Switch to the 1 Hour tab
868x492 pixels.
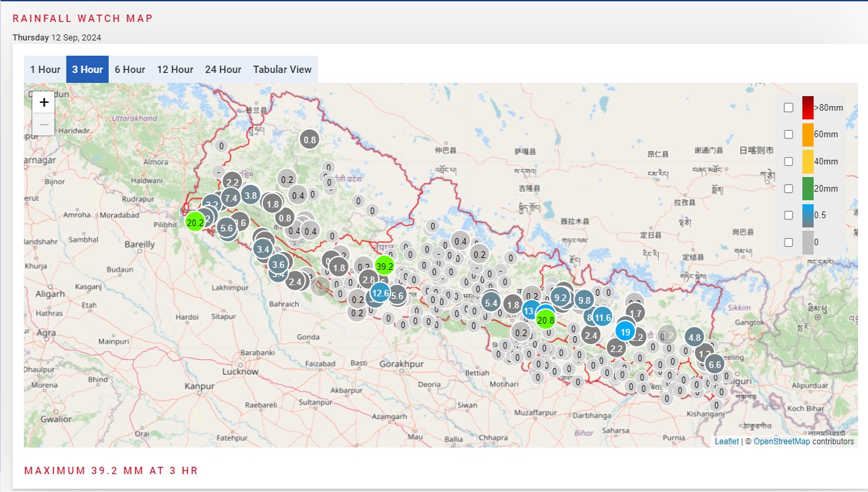pyautogui.click(x=45, y=70)
